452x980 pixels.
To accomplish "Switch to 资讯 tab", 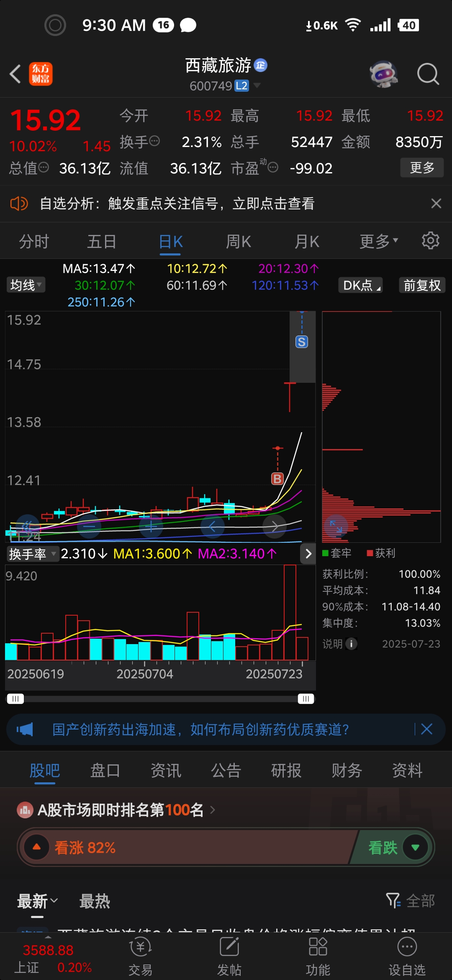I will coord(166,770).
